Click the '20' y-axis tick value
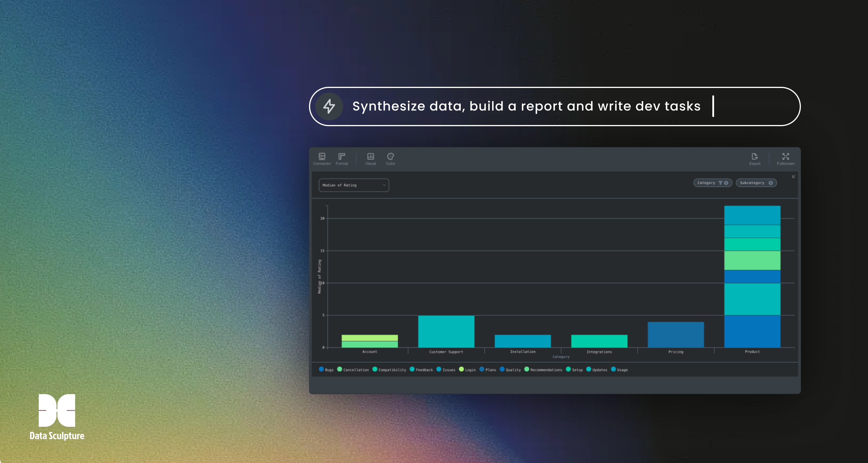This screenshot has width=868, height=463. click(322, 218)
